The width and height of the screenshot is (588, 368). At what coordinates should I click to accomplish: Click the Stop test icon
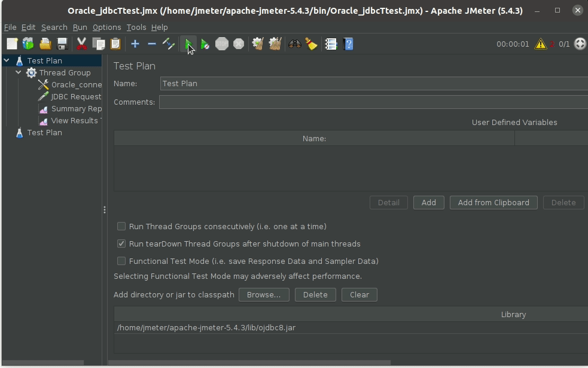[222, 44]
